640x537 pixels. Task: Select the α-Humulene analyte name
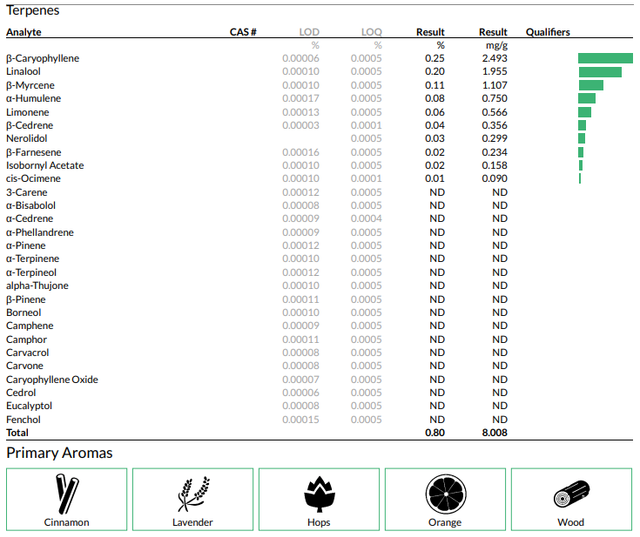[33, 98]
